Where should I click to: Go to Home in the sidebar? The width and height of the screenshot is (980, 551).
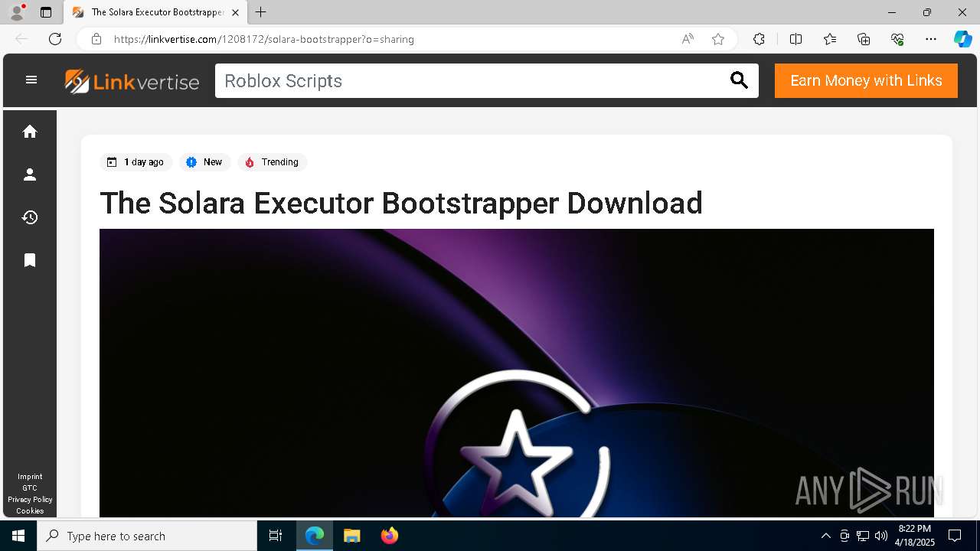tap(30, 132)
